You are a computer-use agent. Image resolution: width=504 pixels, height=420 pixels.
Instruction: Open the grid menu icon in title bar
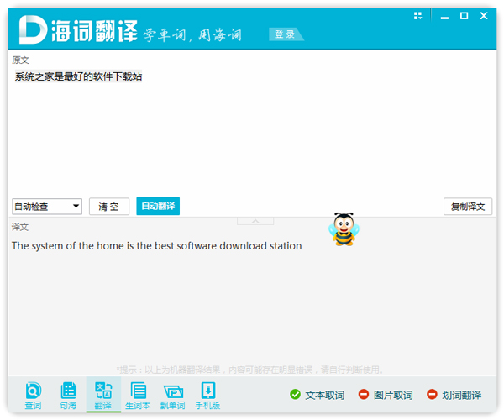418,16
